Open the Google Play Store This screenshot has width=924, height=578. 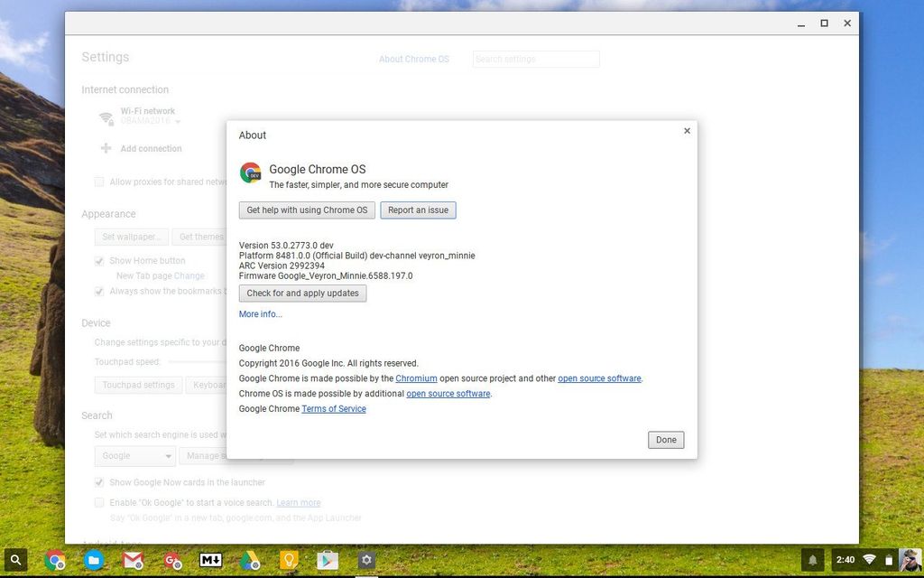[x=328, y=560]
